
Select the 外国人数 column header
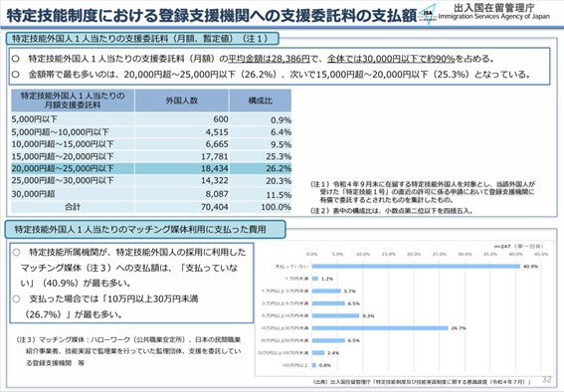182,100
